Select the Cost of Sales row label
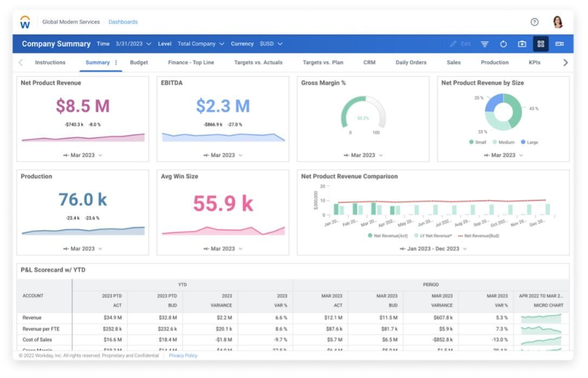Viewport: 588px width, 378px height. point(37,340)
